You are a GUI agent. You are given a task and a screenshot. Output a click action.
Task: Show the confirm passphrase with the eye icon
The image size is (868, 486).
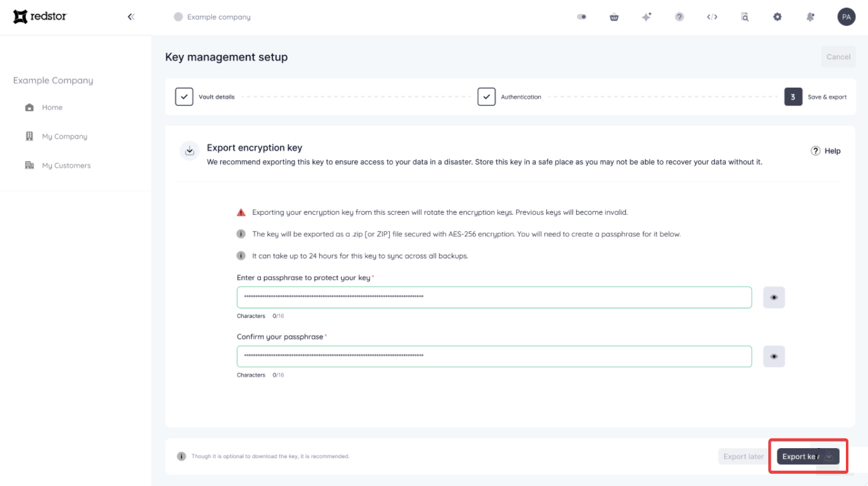(x=774, y=356)
